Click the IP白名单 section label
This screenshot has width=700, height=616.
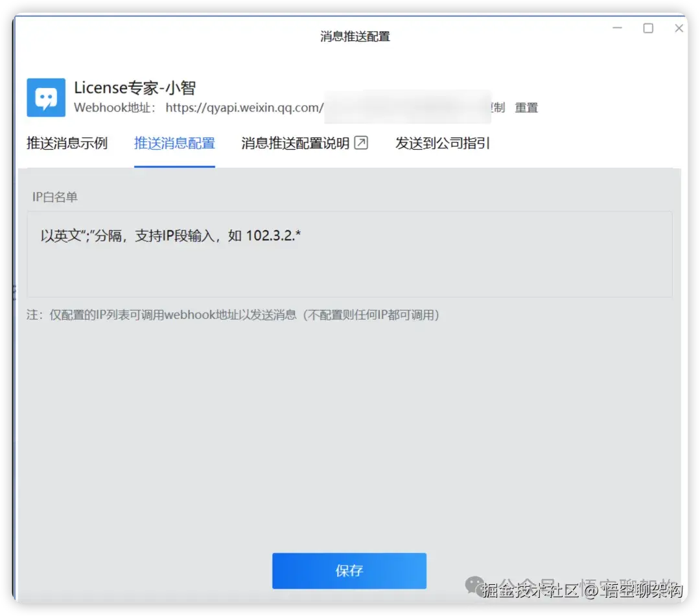coord(54,198)
